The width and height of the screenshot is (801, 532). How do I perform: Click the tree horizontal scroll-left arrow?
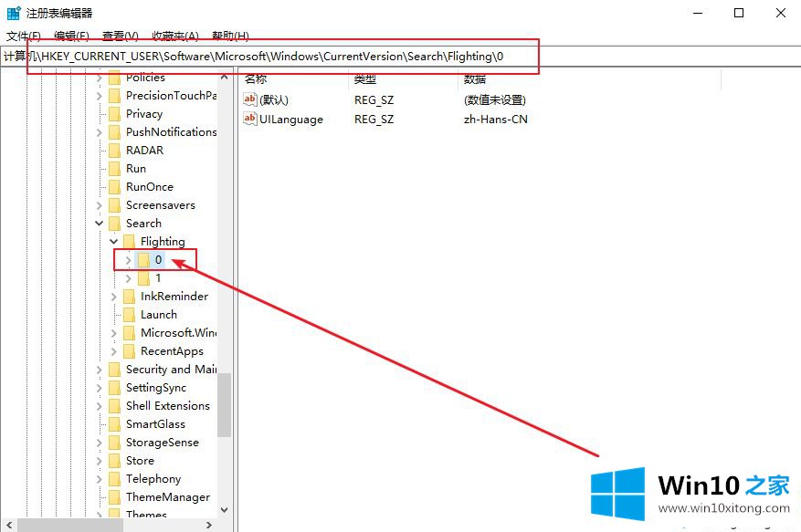(9, 525)
